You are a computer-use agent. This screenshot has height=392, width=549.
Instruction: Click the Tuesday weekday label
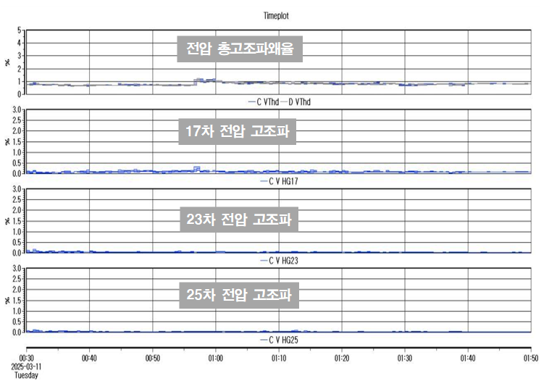click(x=28, y=375)
